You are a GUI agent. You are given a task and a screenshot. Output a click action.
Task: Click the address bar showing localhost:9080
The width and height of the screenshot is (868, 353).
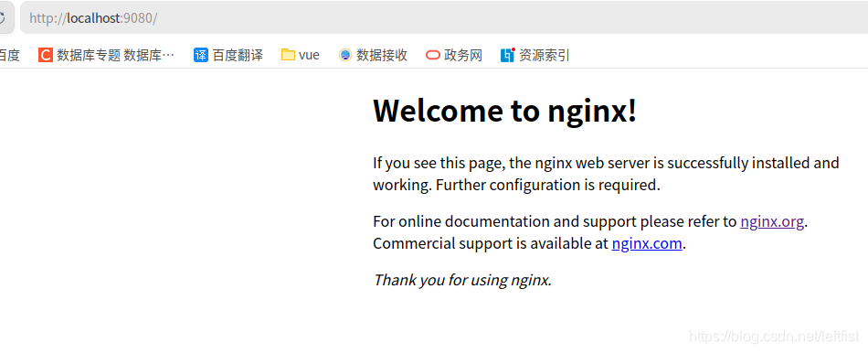[x=444, y=17]
